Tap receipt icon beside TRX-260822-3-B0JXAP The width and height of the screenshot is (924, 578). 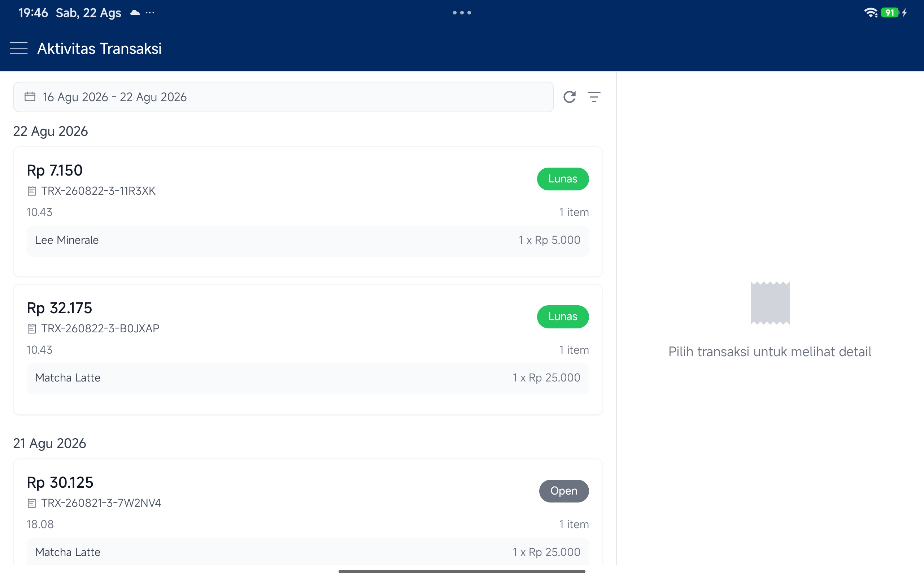coord(32,329)
